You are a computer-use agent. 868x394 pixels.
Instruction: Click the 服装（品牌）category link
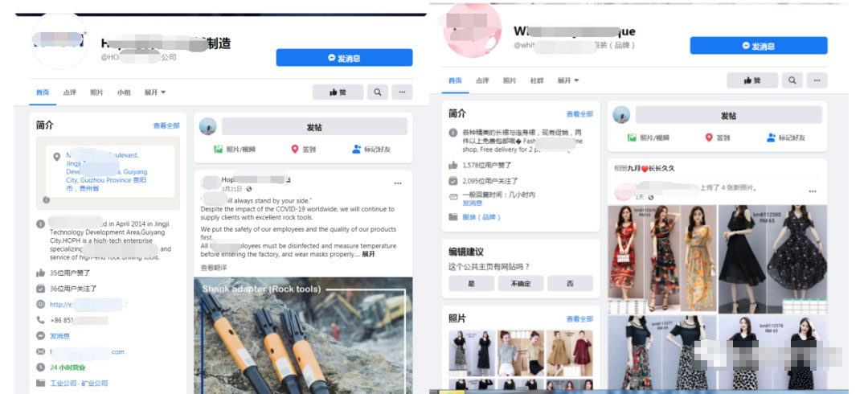click(481, 217)
